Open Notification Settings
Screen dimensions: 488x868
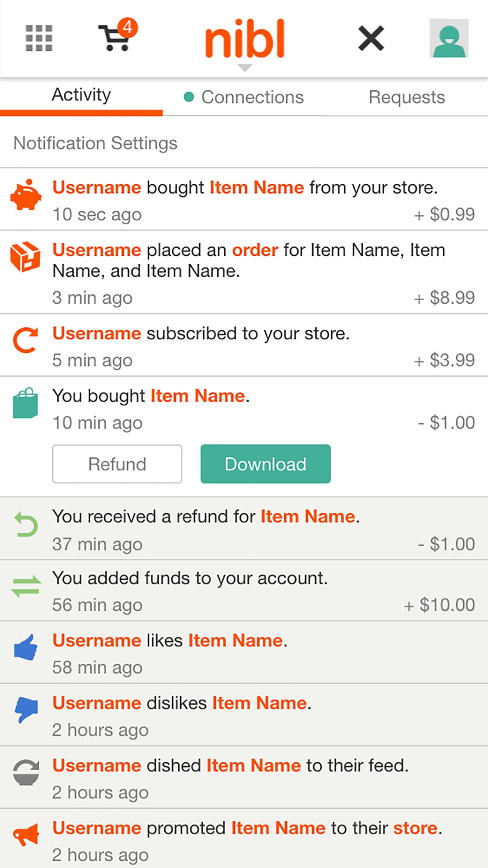(x=96, y=143)
